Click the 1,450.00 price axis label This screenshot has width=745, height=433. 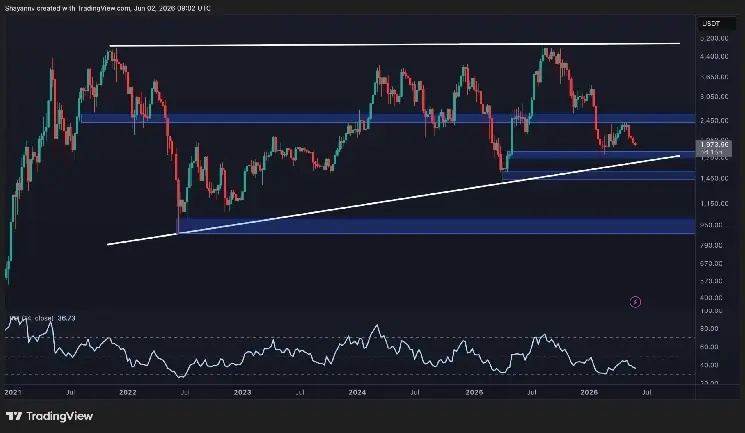[714, 179]
